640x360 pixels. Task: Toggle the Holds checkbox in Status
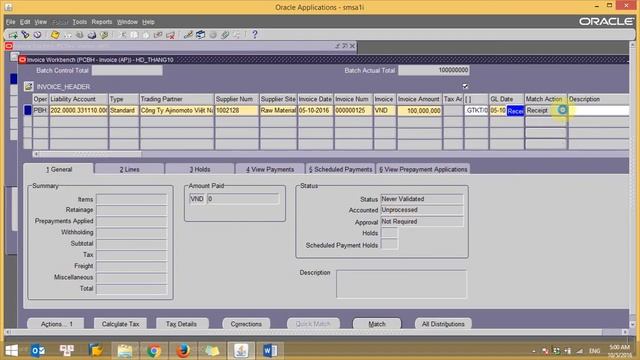[x=389, y=233]
